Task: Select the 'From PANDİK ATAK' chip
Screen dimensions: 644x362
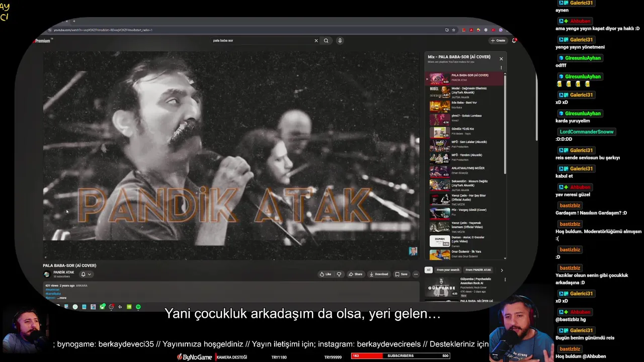Action: [x=478, y=270]
